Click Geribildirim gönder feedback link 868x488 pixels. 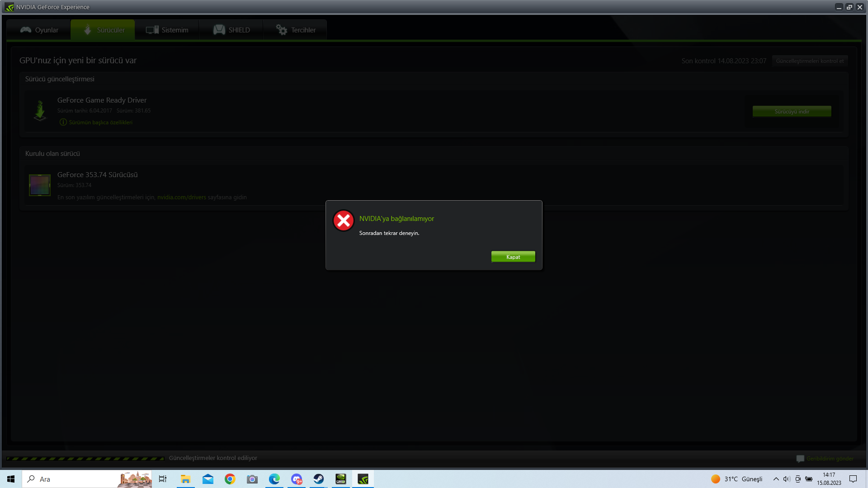(x=830, y=459)
